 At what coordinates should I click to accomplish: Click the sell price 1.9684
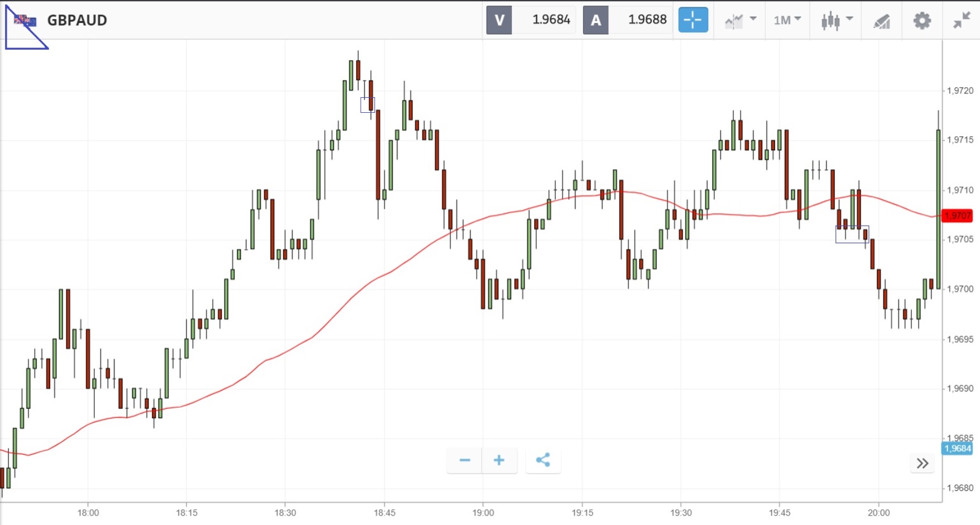pos(551,20)
